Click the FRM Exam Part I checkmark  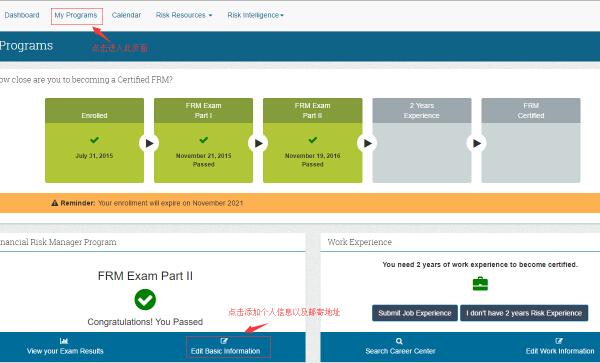tap(204, 140)
